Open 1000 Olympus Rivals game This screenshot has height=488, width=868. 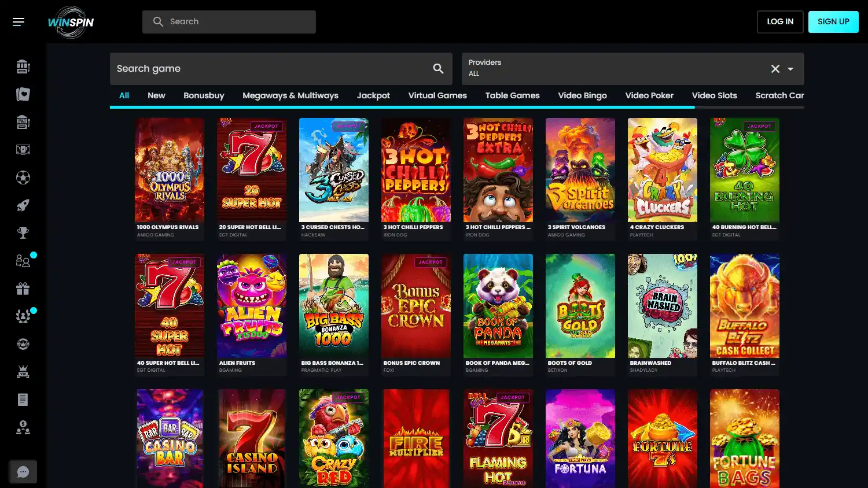[170, 170]
